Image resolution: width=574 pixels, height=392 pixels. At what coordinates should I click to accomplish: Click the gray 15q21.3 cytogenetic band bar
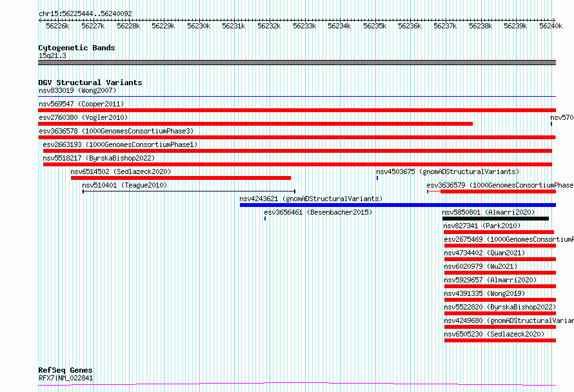click(x=297, y=63)
